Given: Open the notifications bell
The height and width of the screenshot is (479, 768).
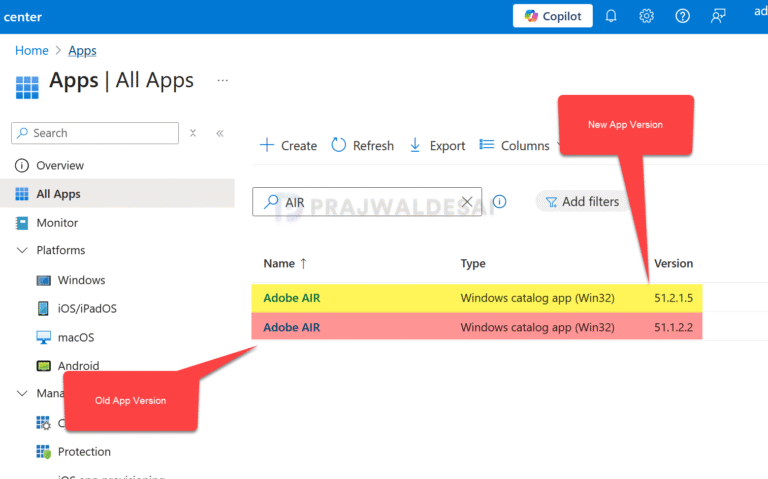Looking at the screenshot, I should pyautogui.click(x=611, y=16).
